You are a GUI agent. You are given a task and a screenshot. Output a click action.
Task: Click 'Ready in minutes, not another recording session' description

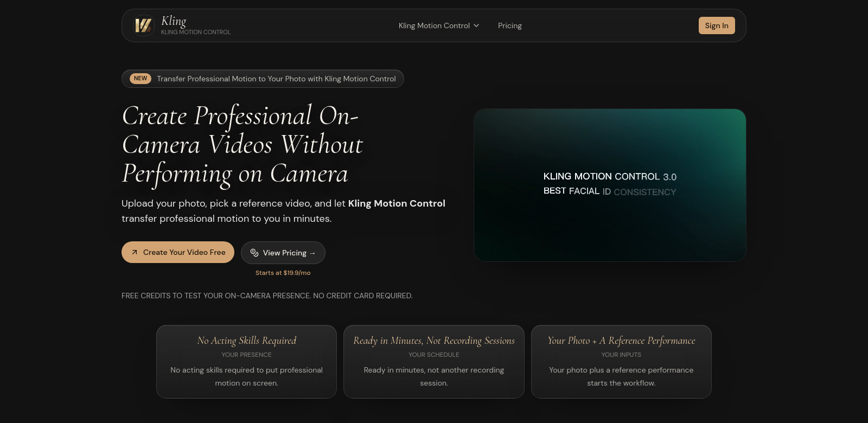(x=434, y=376)
